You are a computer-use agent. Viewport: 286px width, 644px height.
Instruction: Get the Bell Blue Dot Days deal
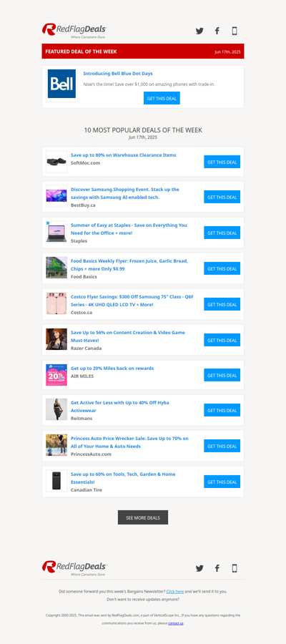[162, 99]
